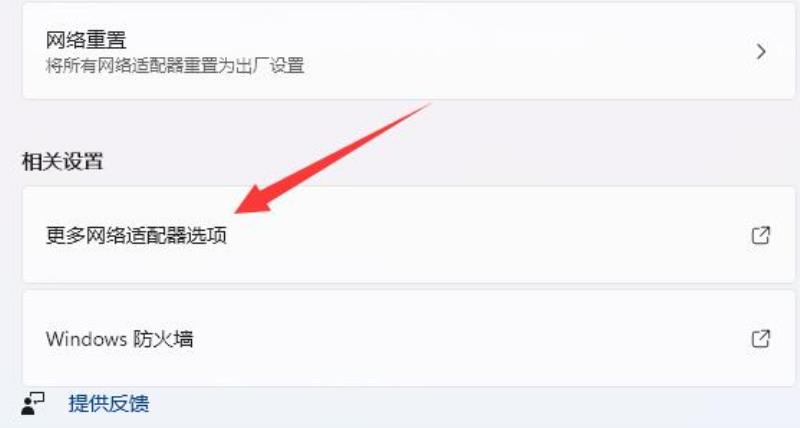
Task: Click the 更多网络适配器选项 label text
Action: (136, 235)
